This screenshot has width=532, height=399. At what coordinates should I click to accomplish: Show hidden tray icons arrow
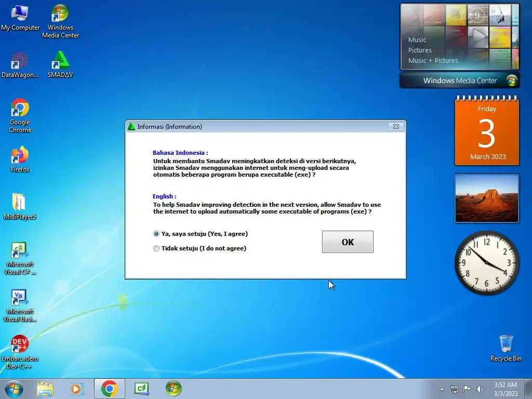click(x=442, y=389)
